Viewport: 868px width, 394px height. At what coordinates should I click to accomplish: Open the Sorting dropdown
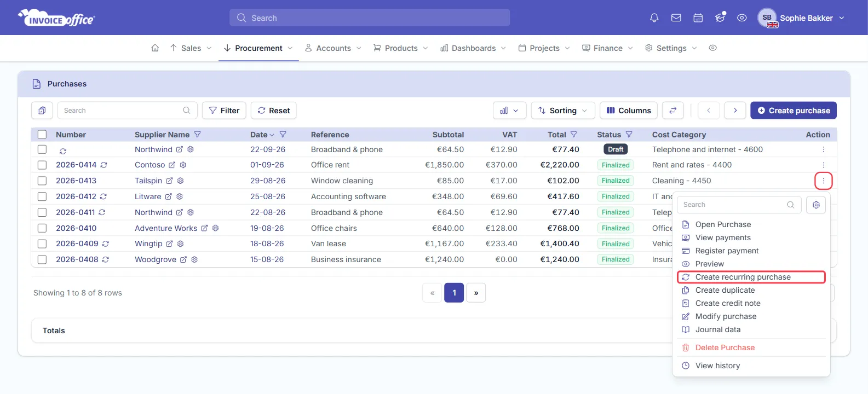pyautogui.click(x=563, y=111)
